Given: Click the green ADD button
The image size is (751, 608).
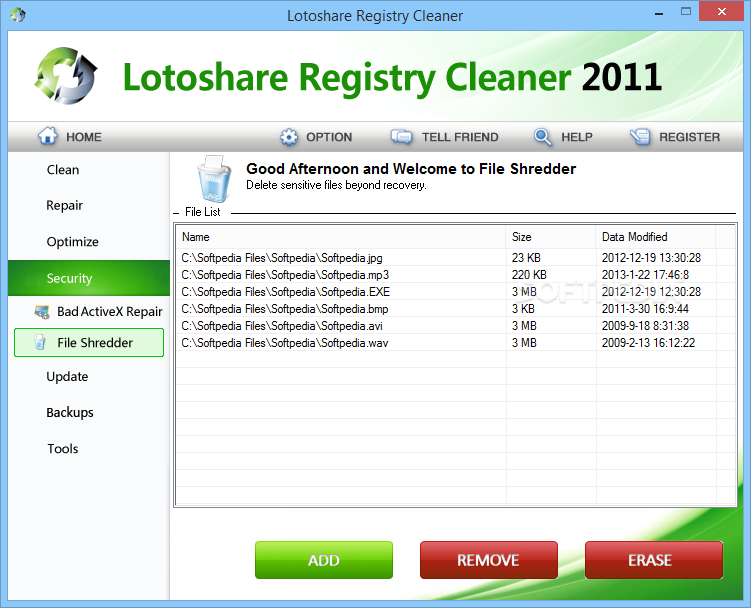Looking at the screenshot, I should pyautogui.click(x=324, y=560).
